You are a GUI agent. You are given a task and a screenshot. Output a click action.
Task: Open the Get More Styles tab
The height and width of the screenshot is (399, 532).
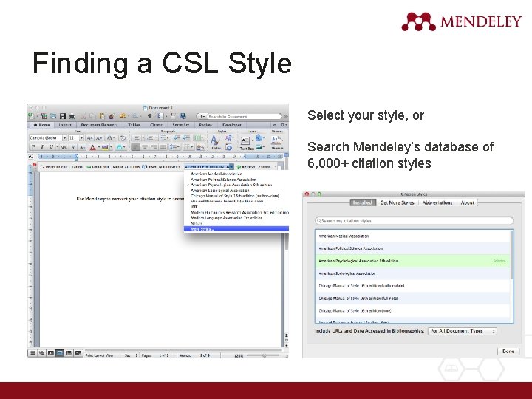pos(397,202)
